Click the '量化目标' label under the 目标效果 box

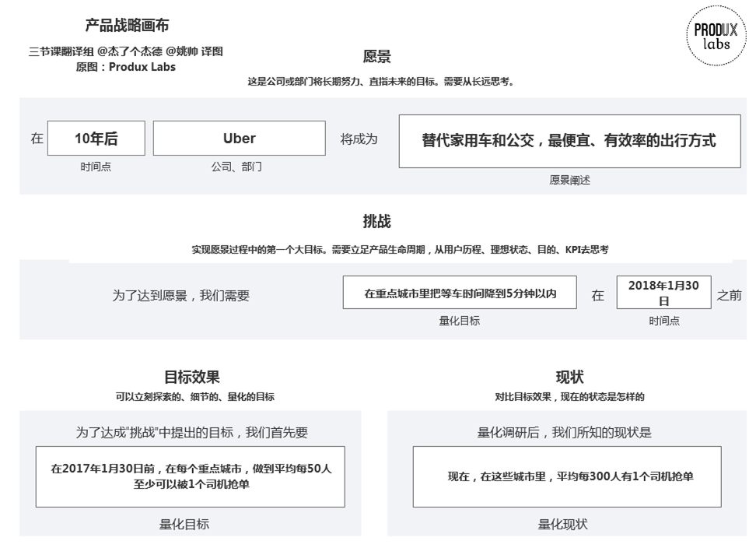pyautogui.click(x=184, y=524)
